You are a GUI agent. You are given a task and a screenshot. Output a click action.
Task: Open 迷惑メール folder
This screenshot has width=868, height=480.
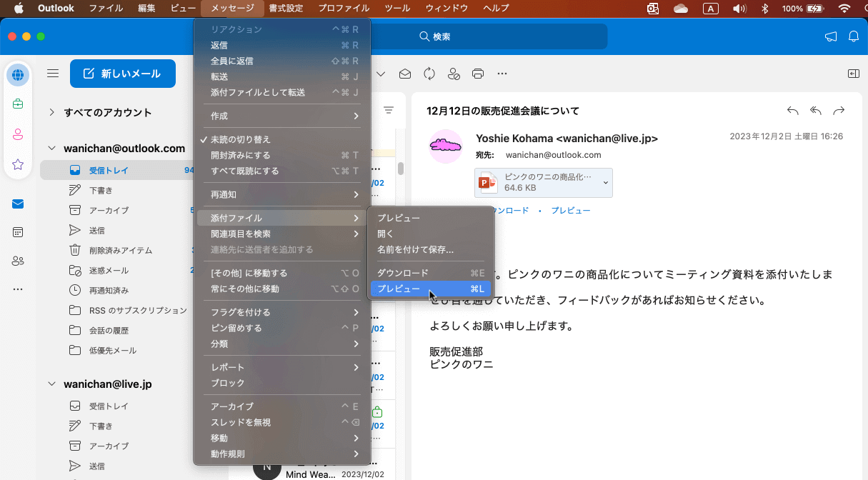(x=109, y=271)
